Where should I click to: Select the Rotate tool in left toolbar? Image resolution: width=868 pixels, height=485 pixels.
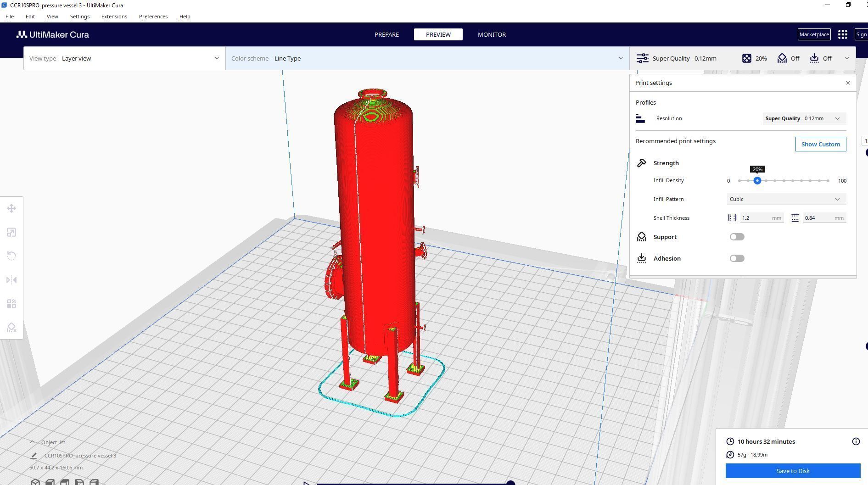pyautogui.click(x=11, y=256)
